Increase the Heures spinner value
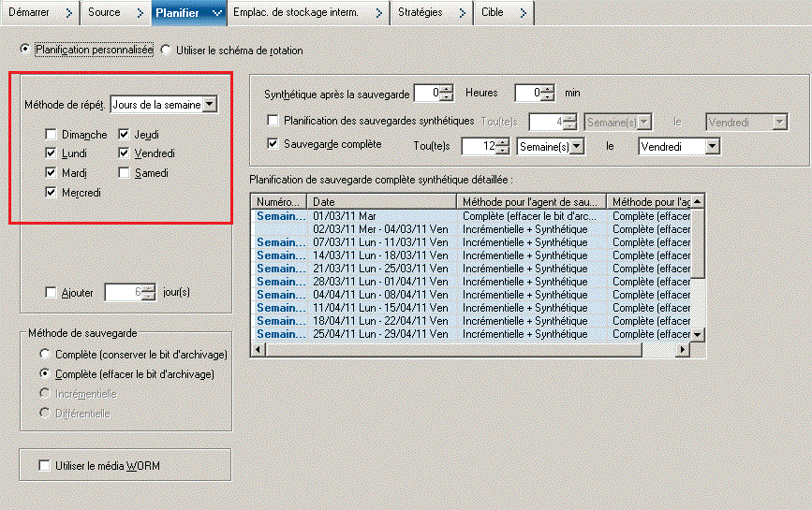Image resolution: width=812 pixels, height=510 pixels. (x=447, y=89)
